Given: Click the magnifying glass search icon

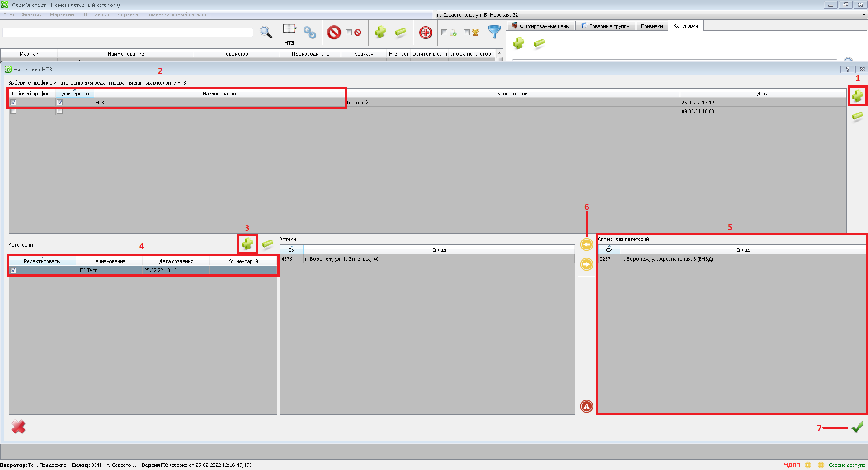Looking at the screenshot, I should coord(266,32).
